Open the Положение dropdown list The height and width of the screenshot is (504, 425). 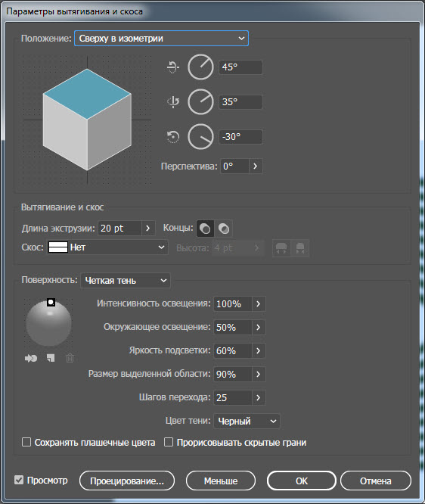[x=161, y=39]
